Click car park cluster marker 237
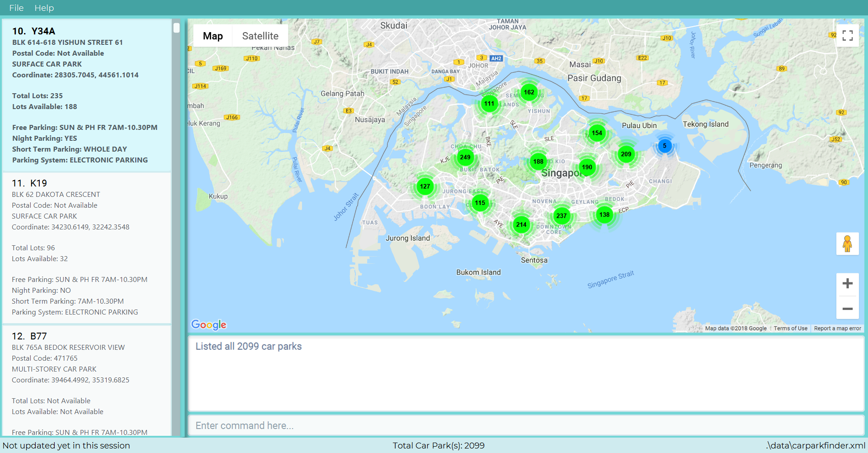The height and width of the screenshot is (453, 868). point(561,216)
